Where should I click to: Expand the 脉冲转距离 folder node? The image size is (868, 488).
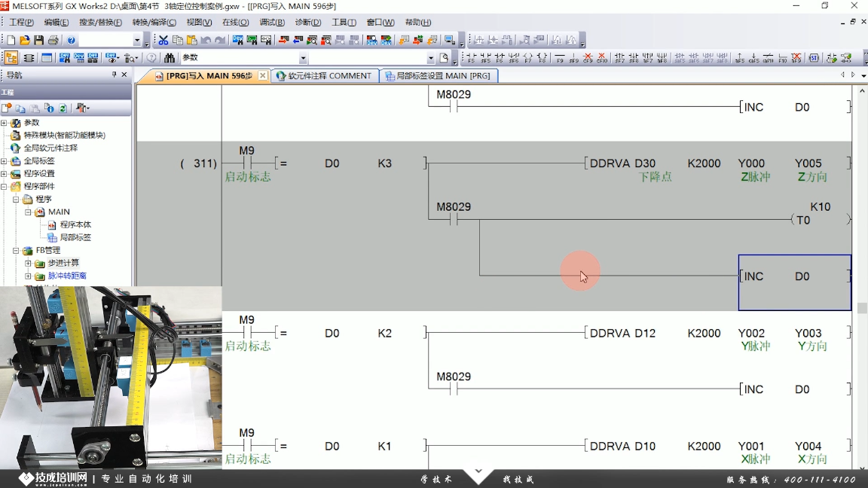[28, 276]
